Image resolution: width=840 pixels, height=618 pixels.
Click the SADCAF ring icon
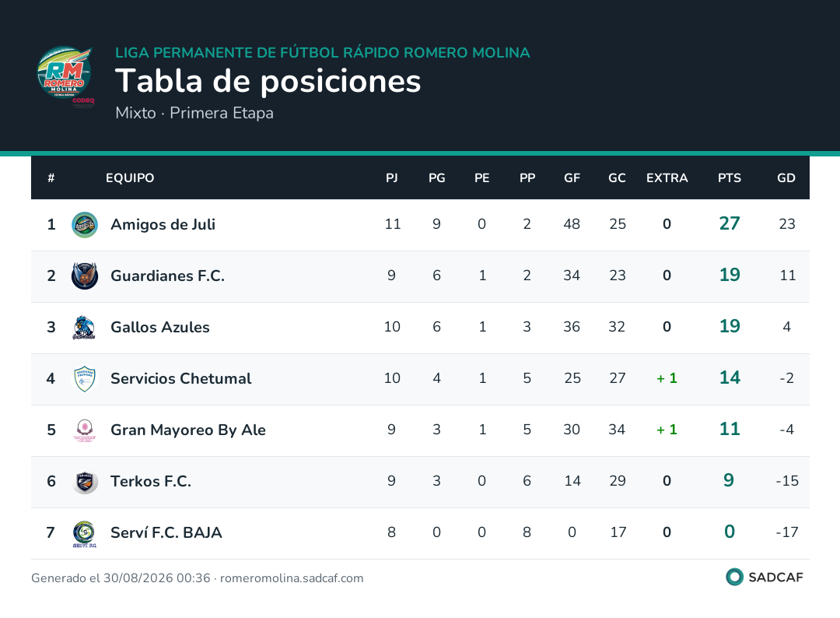[734, 577]
